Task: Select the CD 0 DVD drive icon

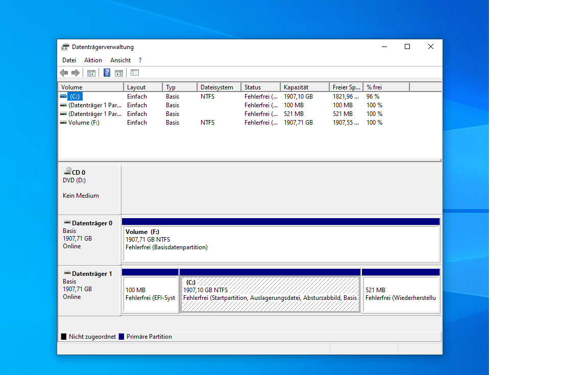Action: [x=67, y=172]
